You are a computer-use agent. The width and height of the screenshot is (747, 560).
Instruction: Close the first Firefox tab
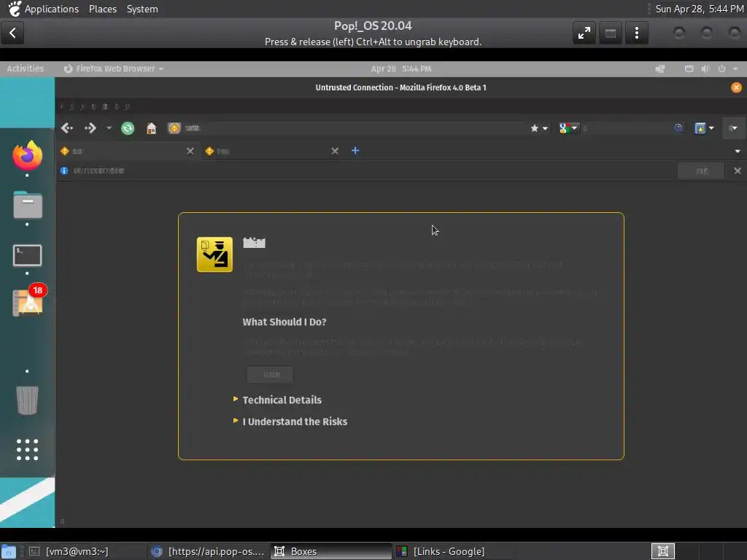190,151
